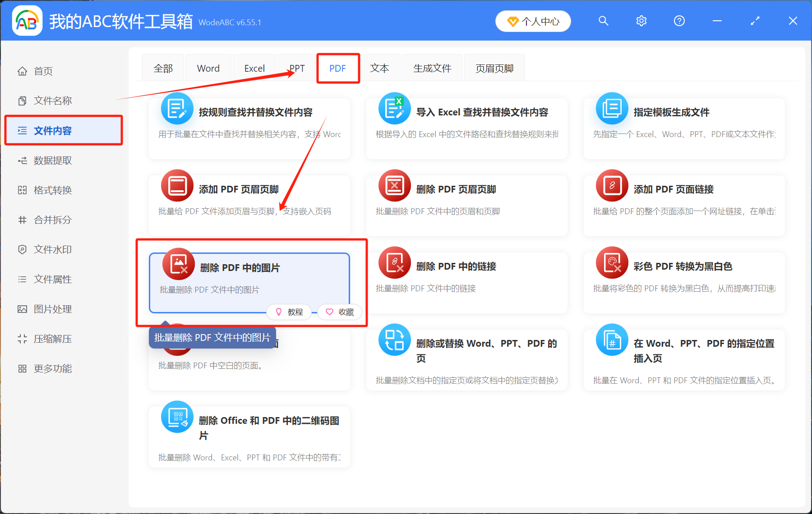Open the settings gear in title bar
This screenshot has height=514, width=812.
tap(641, 21)
